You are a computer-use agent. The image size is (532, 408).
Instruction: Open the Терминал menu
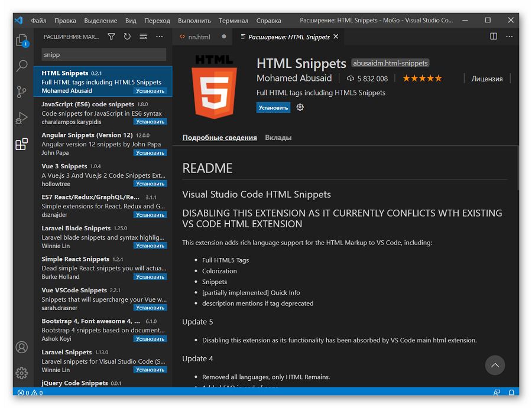tap(233, 21)
